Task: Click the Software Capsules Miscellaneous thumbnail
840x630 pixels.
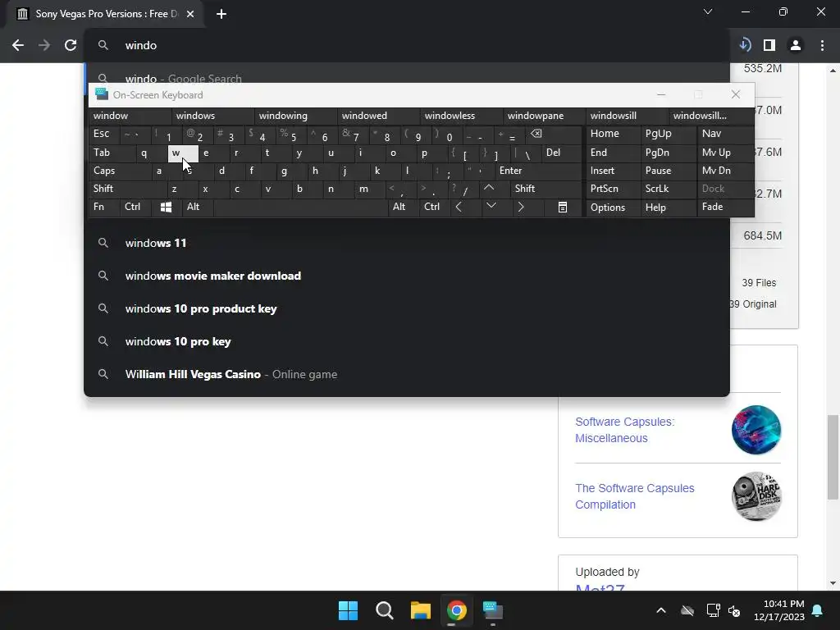Action: click(756, 430)
